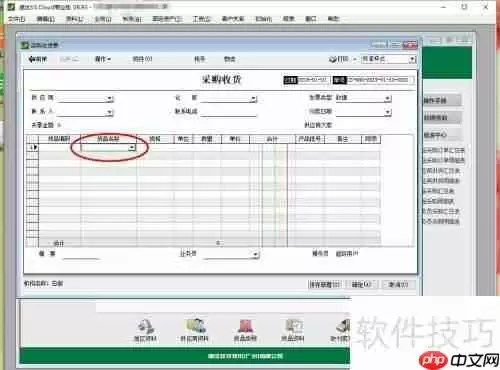
Task: Open the circled product name cell dropdown
Action: click(x=132, y=147)
